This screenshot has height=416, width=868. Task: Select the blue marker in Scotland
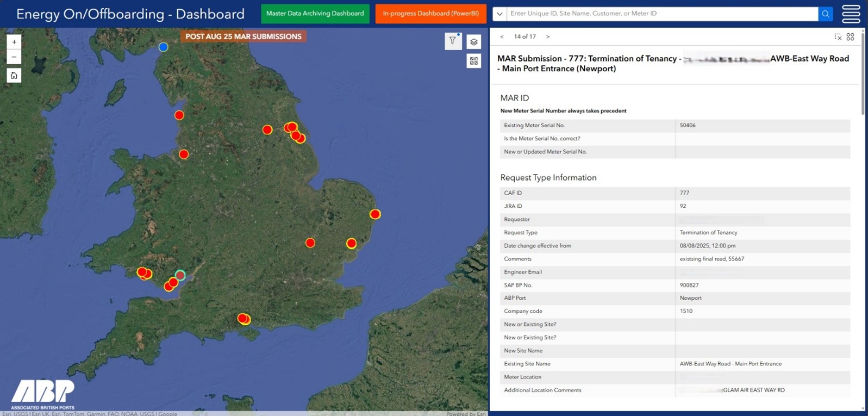point(163,47)
